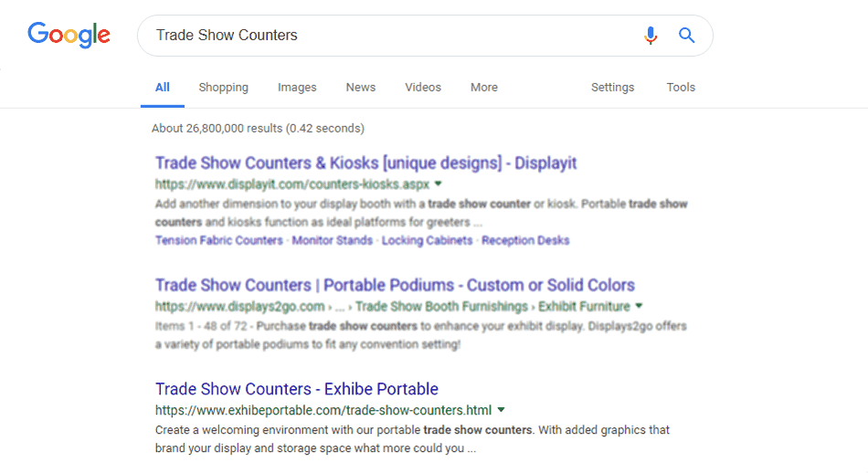
Task: Open the Exhibe Portable result link
Action: coord(297,389)
